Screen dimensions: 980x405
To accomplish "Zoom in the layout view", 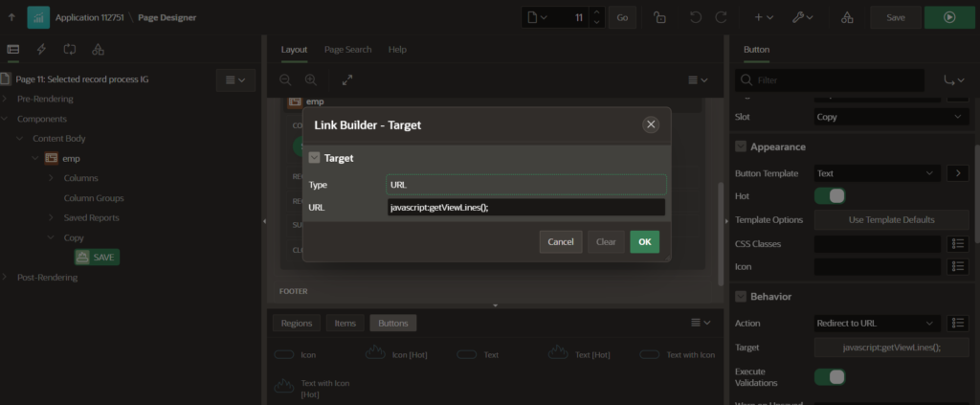I will pyautogui.click(x=310, y=80).
